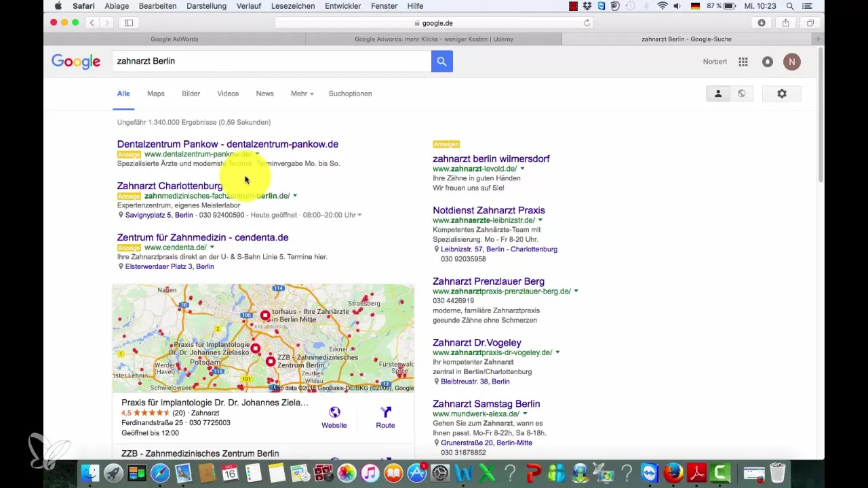Expand opening hours 08:00–20:00 Uhr dropdown
868x488 pixels.
pos(359,215)
